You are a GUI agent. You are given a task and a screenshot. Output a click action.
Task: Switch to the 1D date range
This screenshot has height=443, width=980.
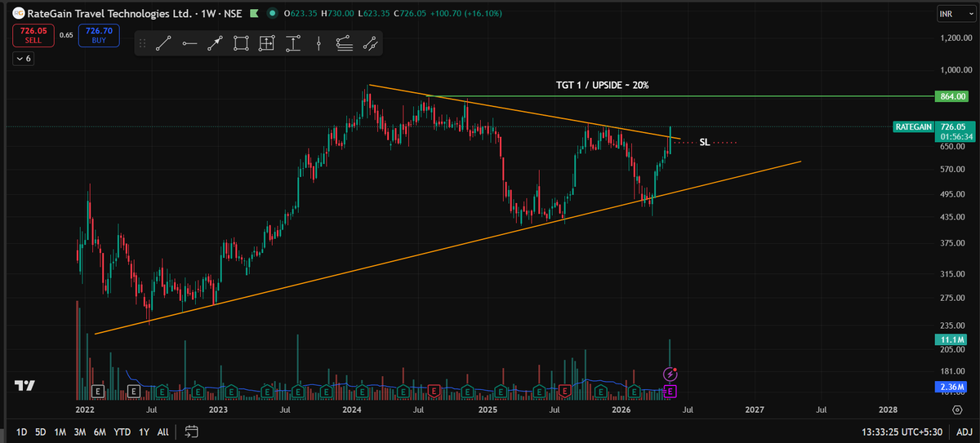pyautogui.click(x=22, y=431)
